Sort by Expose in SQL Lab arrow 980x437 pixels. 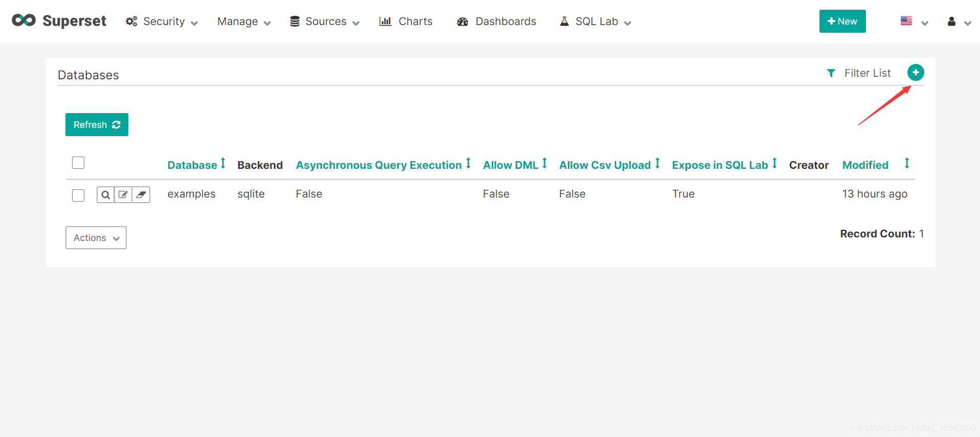tap(774, 164)
